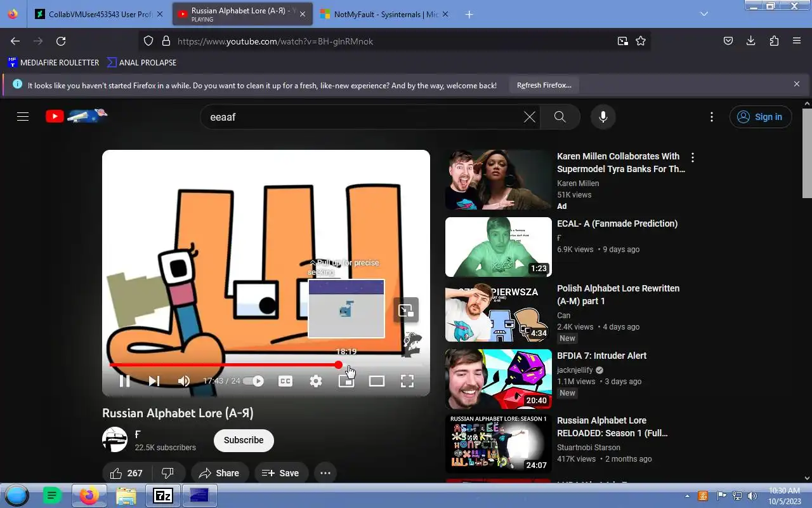
Task: Reload the current page
Action: pyautogui.click(x=61, y=41)
